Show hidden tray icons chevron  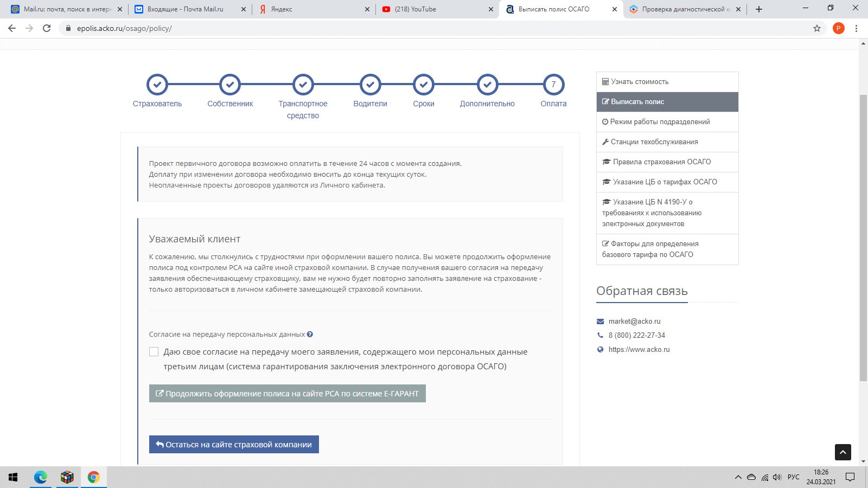click(738, 477)
